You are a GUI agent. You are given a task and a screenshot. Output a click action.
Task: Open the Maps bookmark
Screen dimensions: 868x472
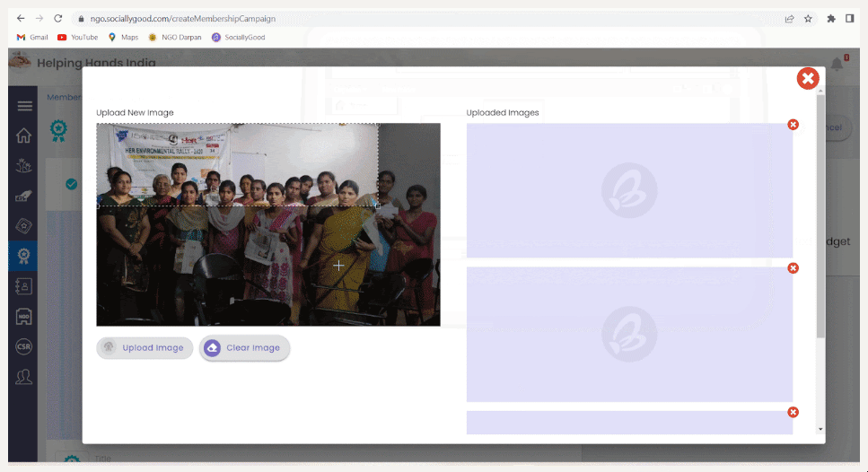point(123,37)
